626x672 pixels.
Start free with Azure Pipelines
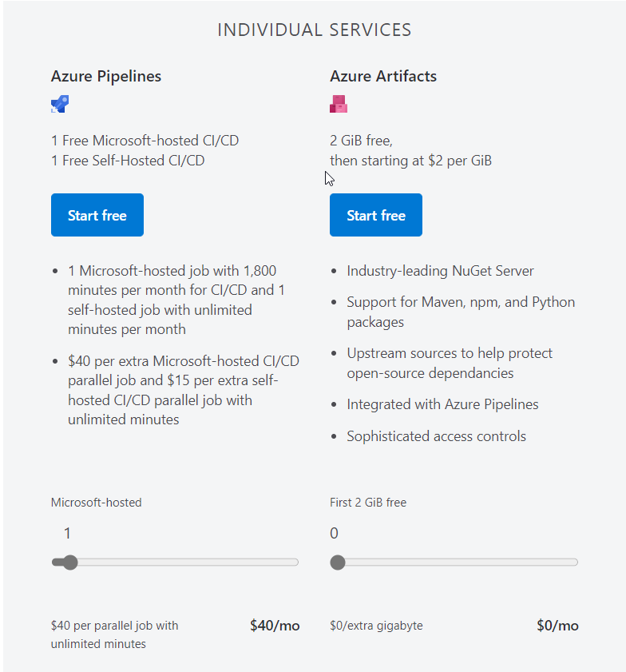click(x=97, y=215)
